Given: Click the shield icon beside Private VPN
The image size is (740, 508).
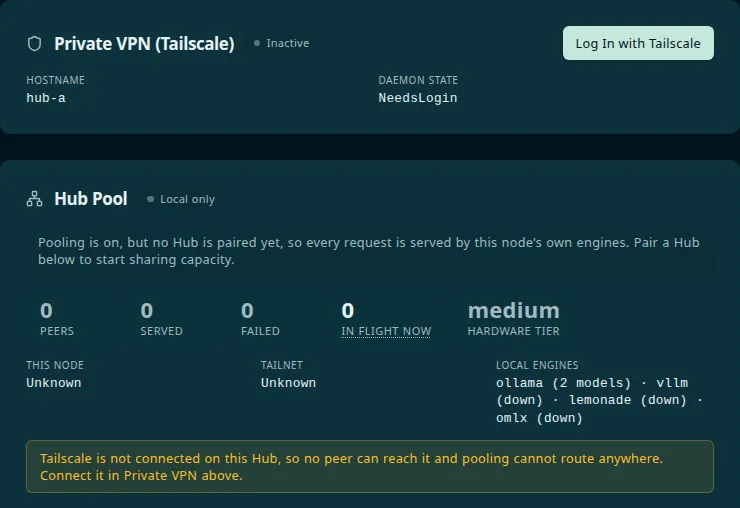Looking at the screenshot, I should pos(34,43).
